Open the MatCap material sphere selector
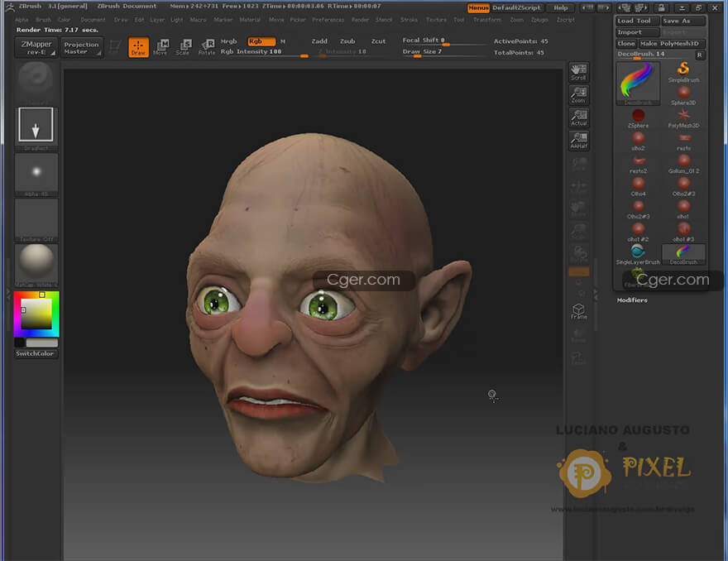Screen dimensions: 728x561 tap(36, 266)
